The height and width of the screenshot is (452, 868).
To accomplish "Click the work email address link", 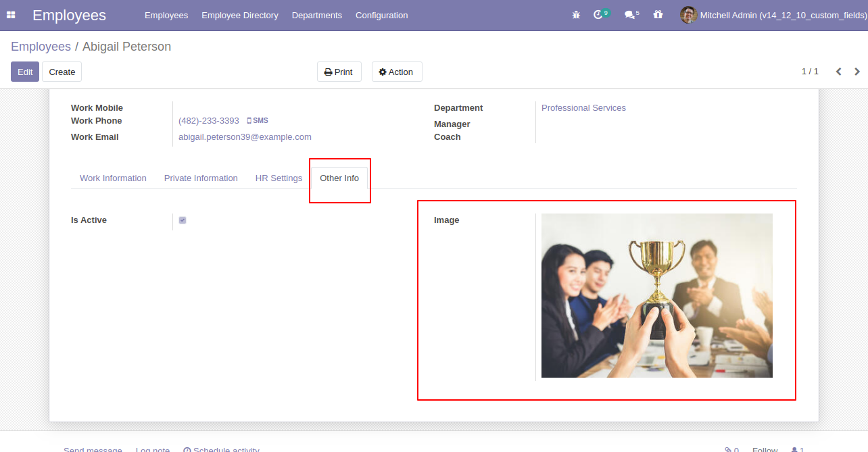I will click(x=245, y=136).
